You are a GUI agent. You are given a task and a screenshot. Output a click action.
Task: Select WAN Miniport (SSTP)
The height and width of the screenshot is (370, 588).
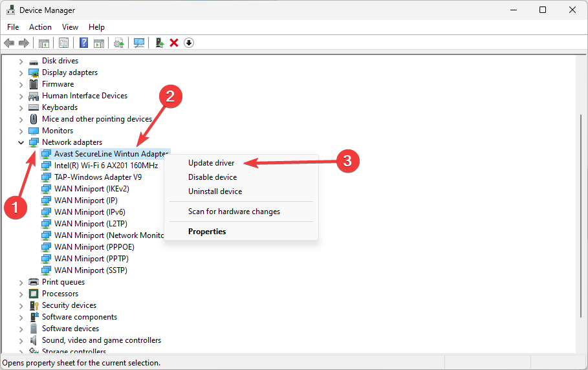pos(91,270)
